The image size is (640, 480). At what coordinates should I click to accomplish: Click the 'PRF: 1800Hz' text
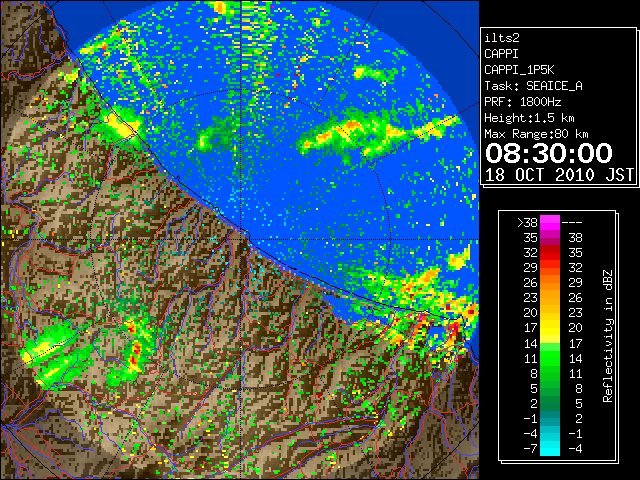point(522,102)
